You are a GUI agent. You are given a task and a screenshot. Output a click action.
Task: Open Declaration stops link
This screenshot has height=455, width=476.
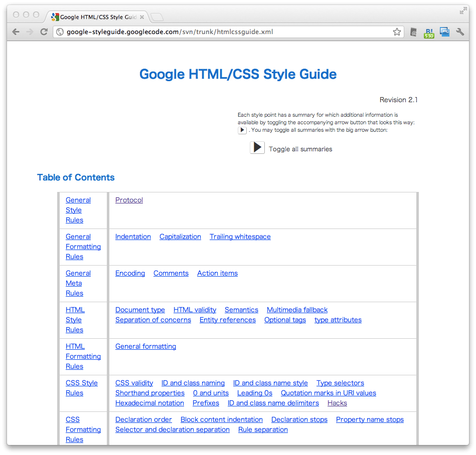point(299,419)
